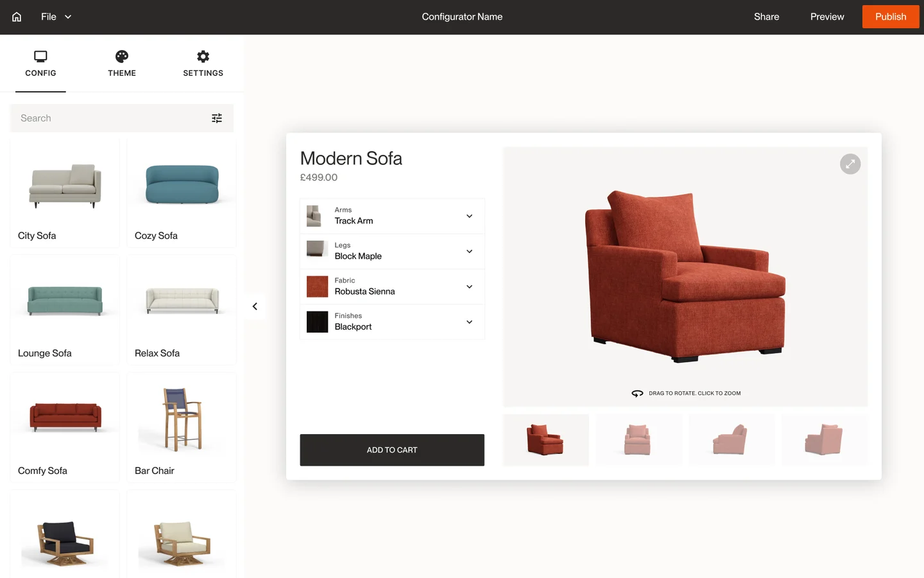Click the rotate icon beside drag hint
This screenshot has height=578, width=924.
coord(637,393)
